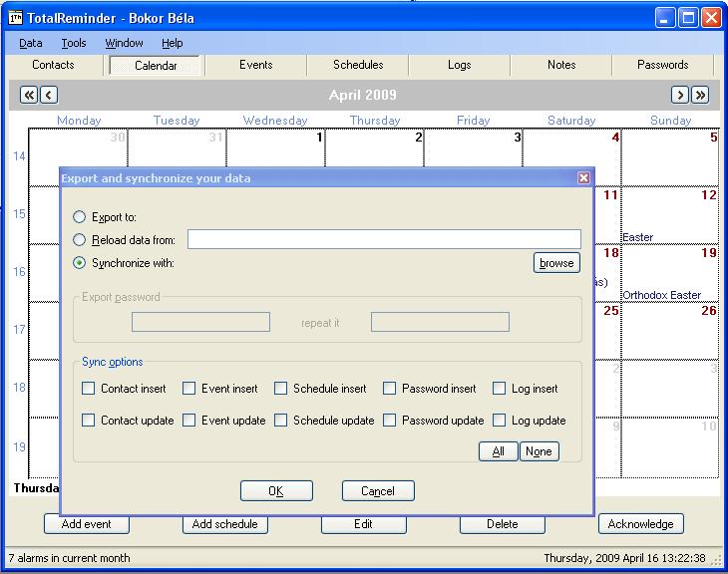The width and height of the screenshot is (728, 574).
Task: Jump forward one year double-arrow
Action: pos(700,95)
